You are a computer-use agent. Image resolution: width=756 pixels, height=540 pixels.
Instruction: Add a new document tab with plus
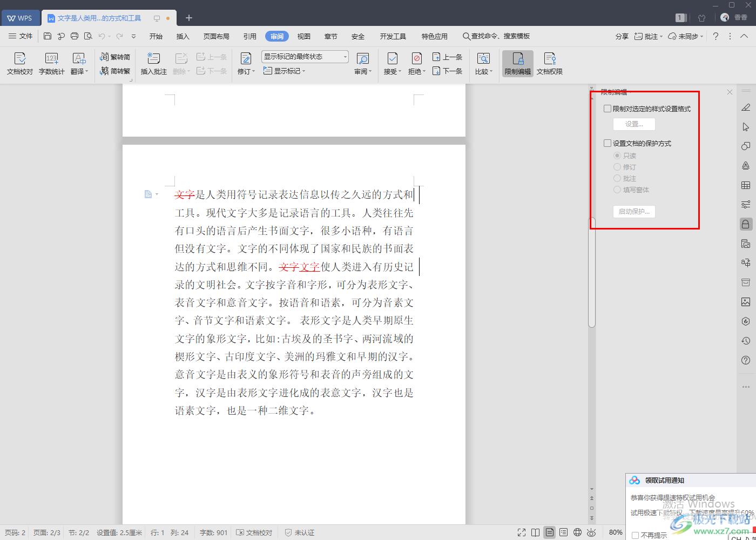click(188, 18)
